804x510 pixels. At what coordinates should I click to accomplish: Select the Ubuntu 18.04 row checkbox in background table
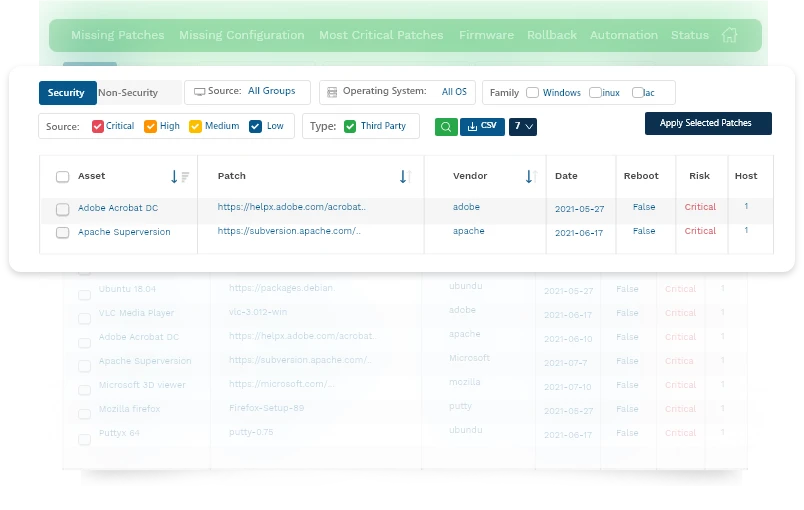coord(84,295)
